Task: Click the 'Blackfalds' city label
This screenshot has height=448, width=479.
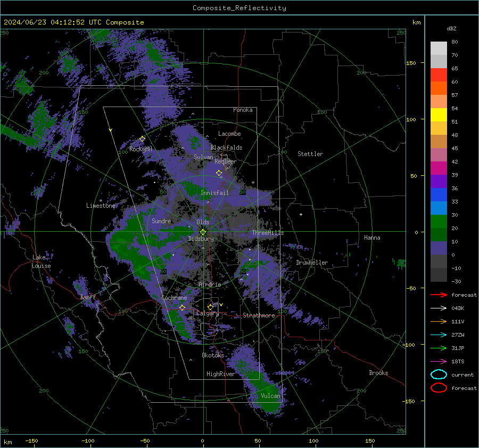Action: (x=226, y=148)
